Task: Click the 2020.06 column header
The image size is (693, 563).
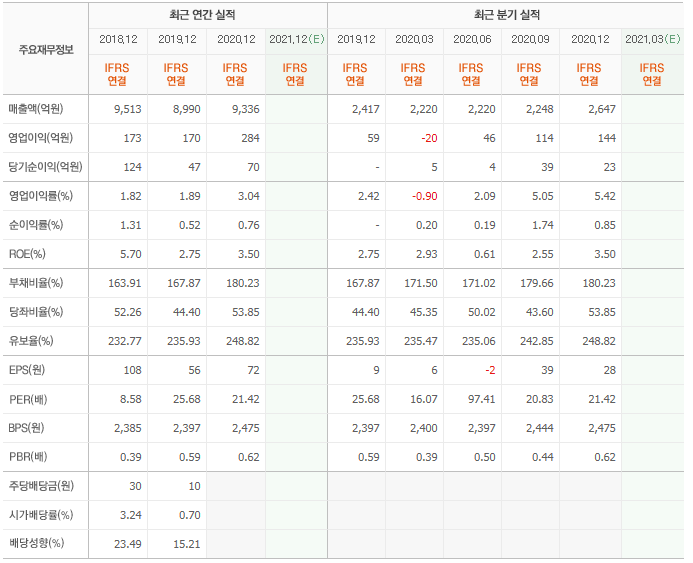Action: (472, 39)
